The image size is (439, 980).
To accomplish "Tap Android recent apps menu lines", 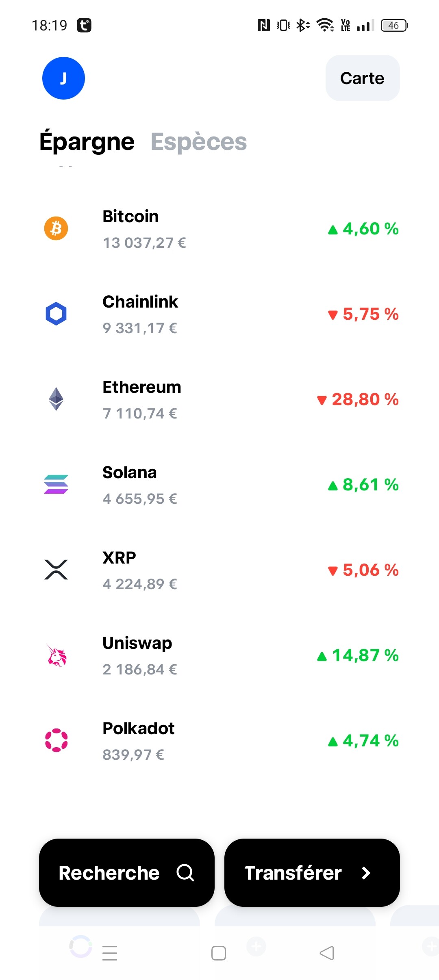I will 110,953.
